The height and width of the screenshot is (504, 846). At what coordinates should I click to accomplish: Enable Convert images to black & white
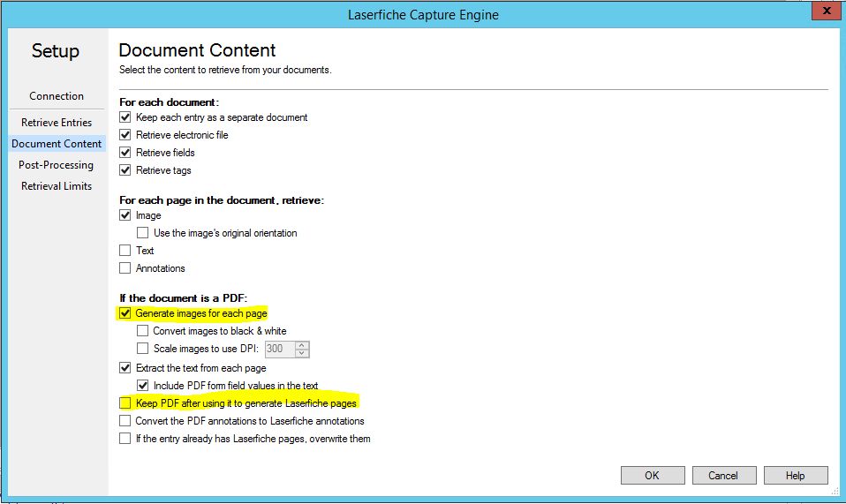pyautogui.click(x=142, y=330)
